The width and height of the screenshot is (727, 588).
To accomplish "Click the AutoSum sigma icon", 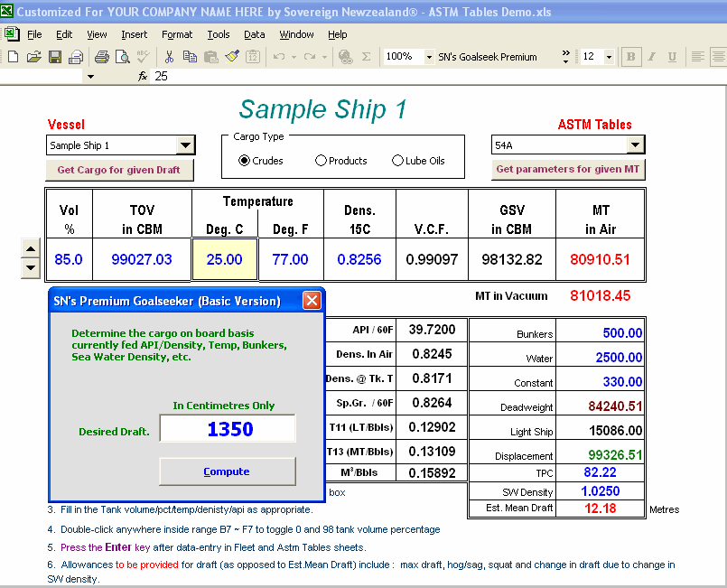I will click(x=367, y=57).
